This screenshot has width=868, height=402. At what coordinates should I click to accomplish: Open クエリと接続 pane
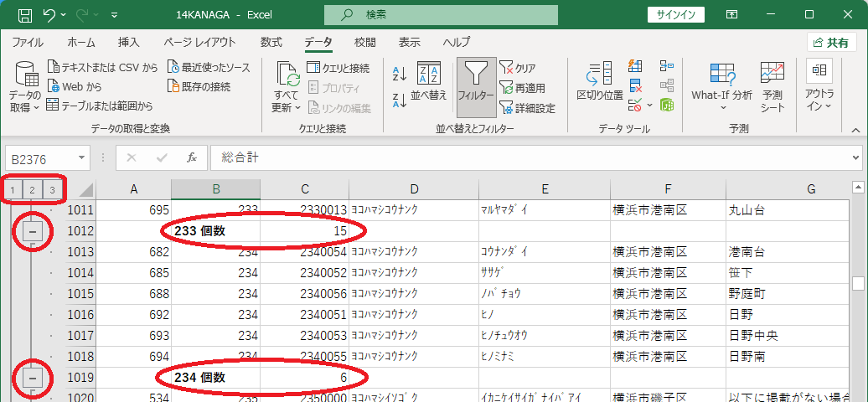pos(338,68)
